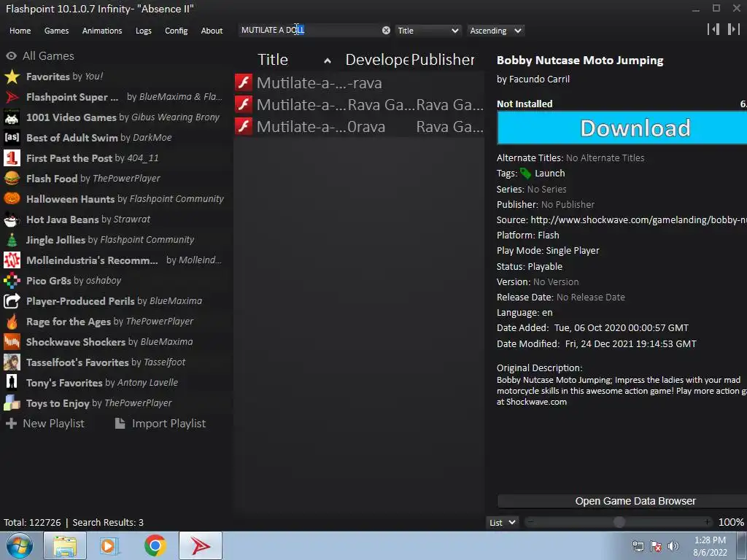This screenshot has width=747, height=560.
Task: Click Flash icon of Mutilate-a-...Orava row
Action: pyautogui.click(x=244, y=126)
